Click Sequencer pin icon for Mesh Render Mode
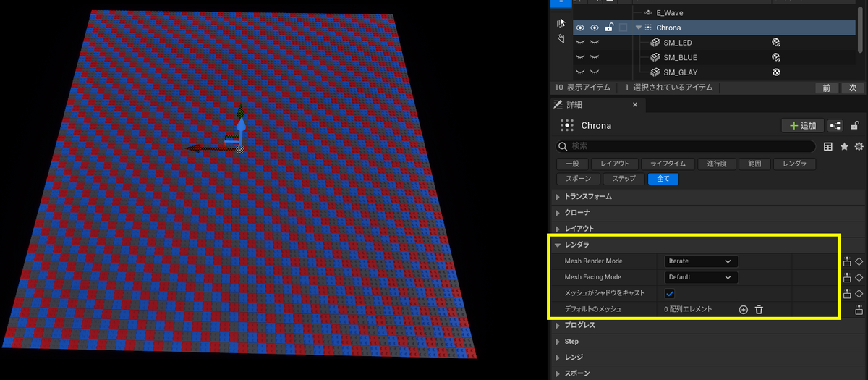This screenshot has height=380, width=868. 847,261
